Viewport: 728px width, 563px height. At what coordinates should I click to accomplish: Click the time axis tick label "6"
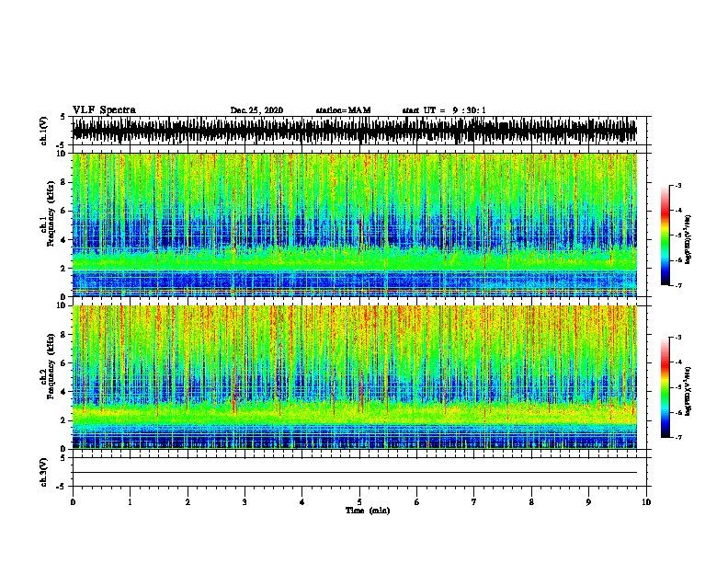click(x=417, y=502)
